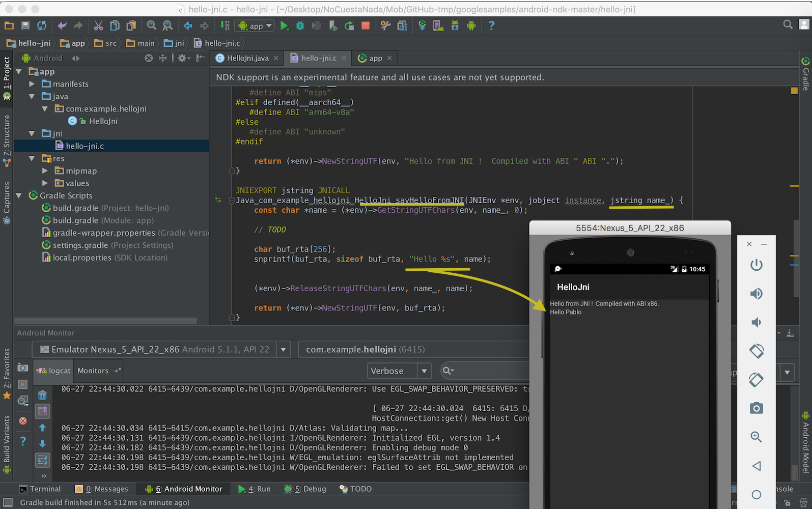Expand the mipmap folder
Viewport: 812px width, 509px height.
click(45, 171)
